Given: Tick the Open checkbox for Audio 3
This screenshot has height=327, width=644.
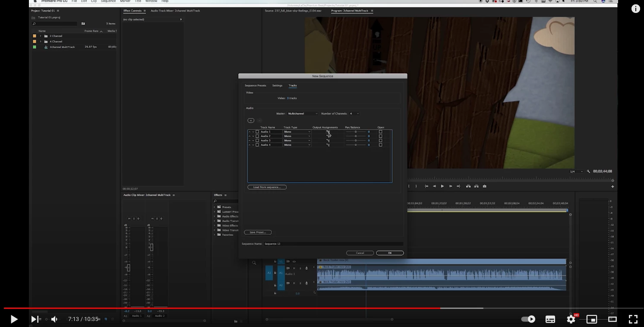Looking at the screenshot, I should tap(380, 141).
